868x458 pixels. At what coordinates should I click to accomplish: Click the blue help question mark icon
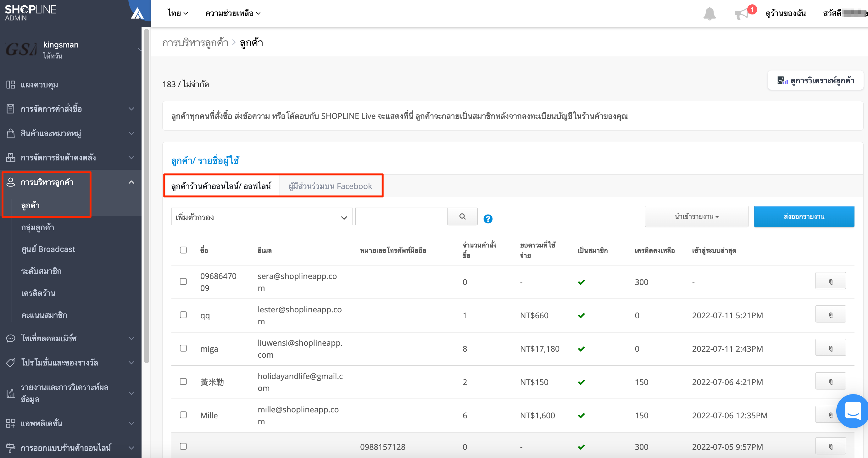487,219
